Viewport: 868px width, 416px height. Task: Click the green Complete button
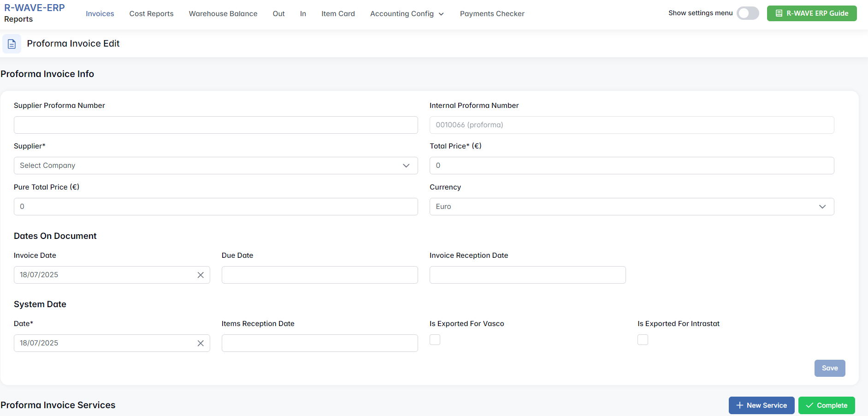pyautogui.click(x=826, y=405)
